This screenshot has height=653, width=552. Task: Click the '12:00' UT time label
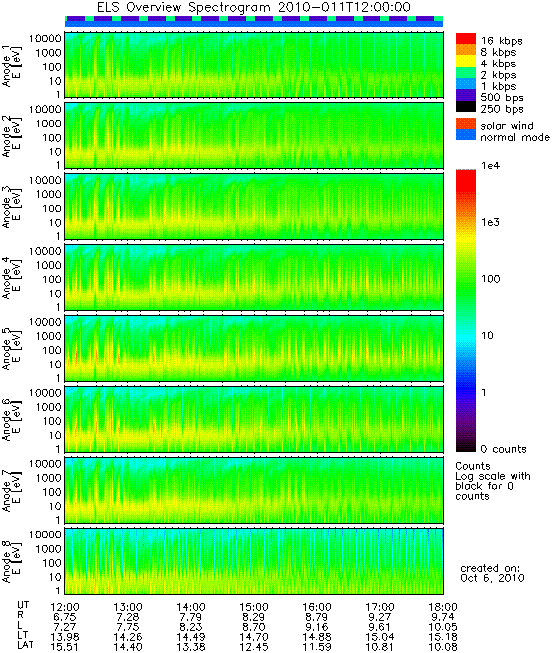pos(65,607)
